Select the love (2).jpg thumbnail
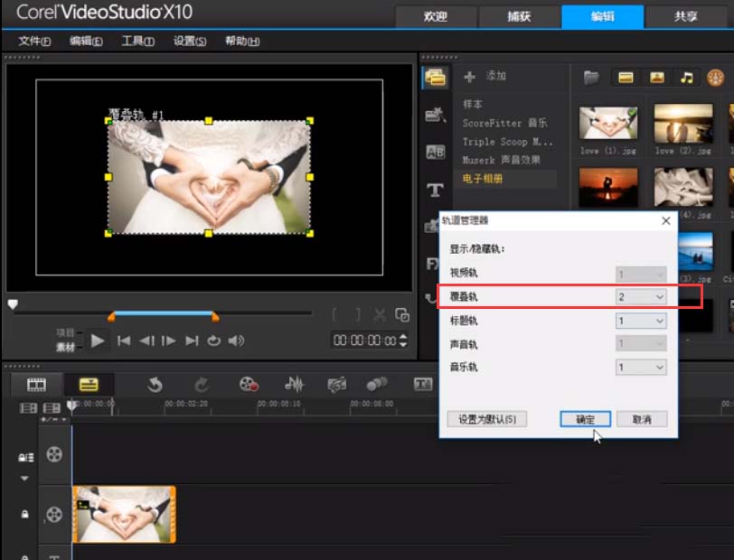 point(683,126)
